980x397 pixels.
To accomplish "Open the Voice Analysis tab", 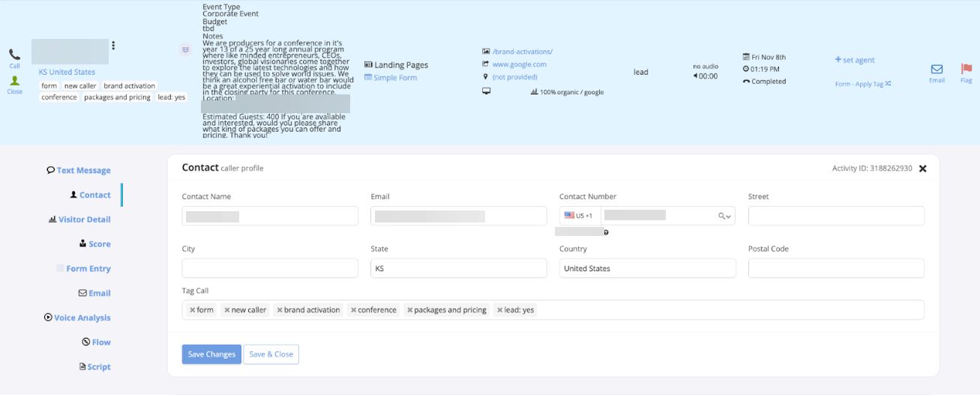I will [x=77, y=318].
